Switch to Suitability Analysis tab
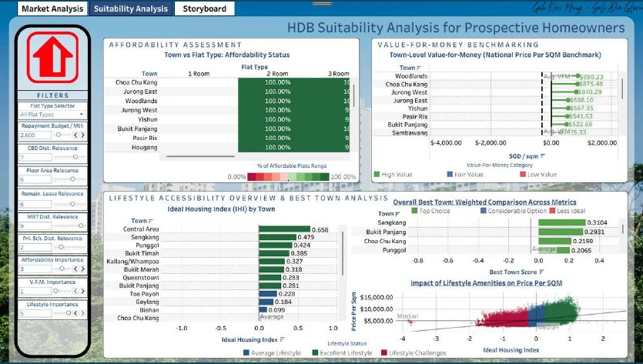The image size is (643, 364). (131, 8)
